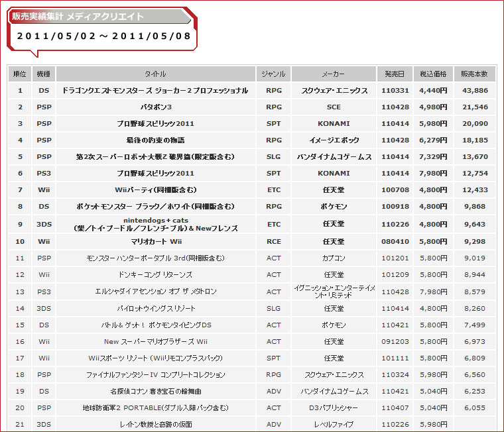Click sales figure 12,754
This screenshot has width=504, height=432.
click(x=475, y=174)
